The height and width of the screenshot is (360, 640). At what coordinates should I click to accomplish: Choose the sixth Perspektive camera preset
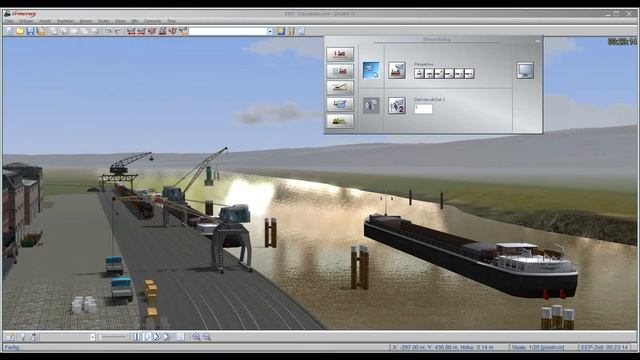[469, 73]
